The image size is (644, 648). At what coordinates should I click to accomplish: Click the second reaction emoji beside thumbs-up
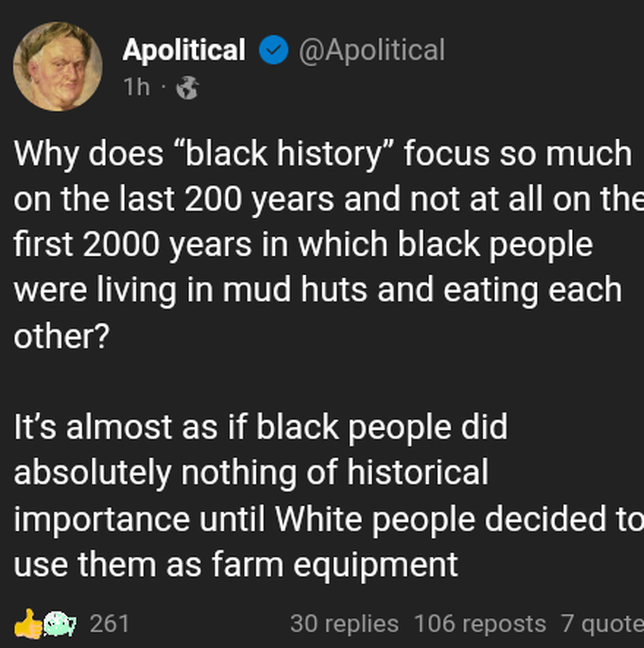click(x=59, y=623)
